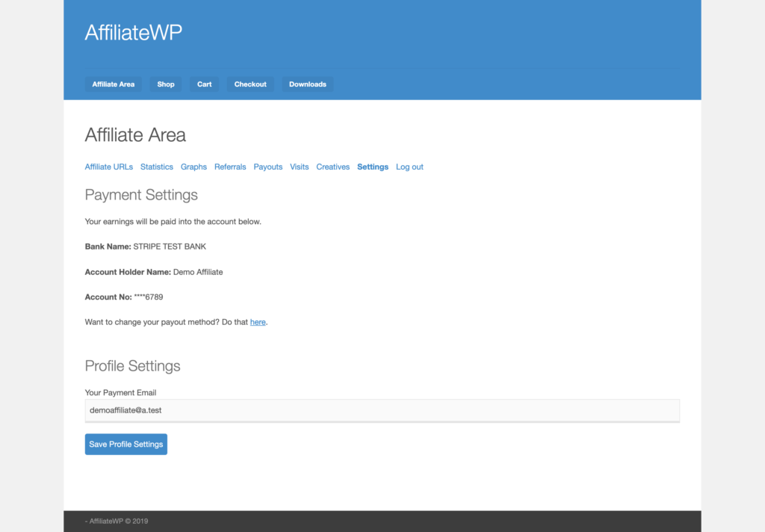Click 'Your earnings will be paid' sentence
This screenshot has width=765, height=532.
pyautogui.click(x=173, y=222)
